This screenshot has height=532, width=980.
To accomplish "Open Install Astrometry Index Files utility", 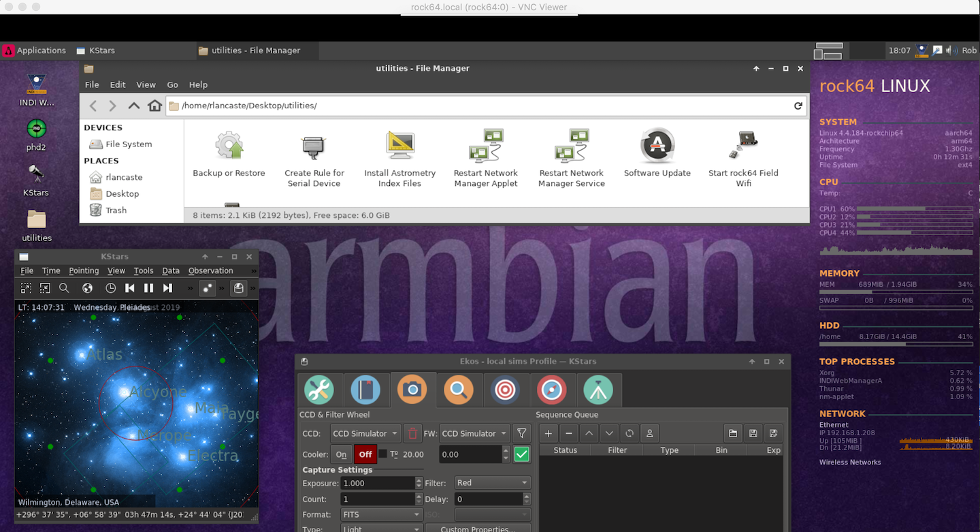I will point(400,160).
